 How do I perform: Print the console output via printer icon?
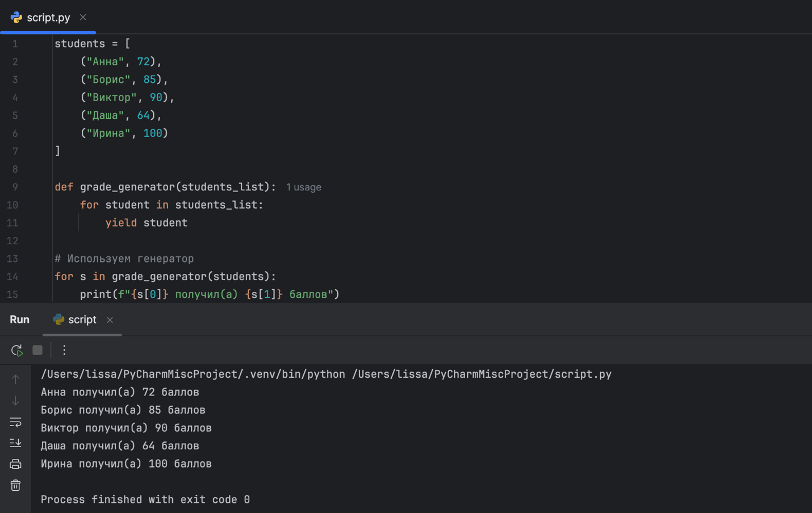click(15, 464)
